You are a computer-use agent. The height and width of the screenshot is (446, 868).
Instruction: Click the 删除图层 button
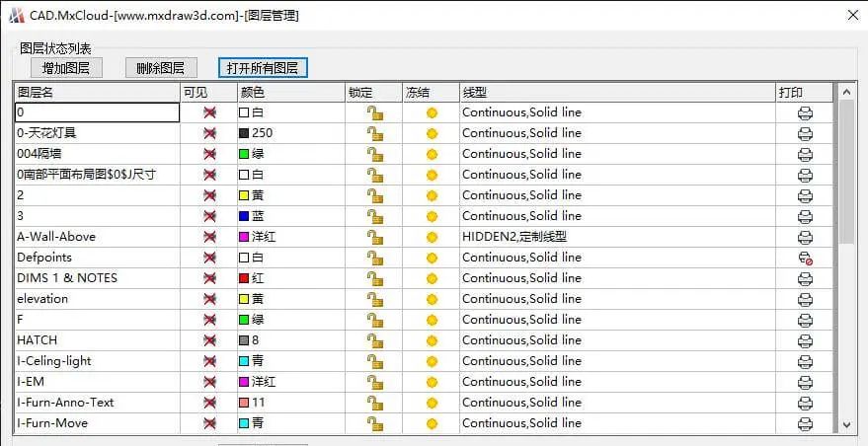(161, 68)
